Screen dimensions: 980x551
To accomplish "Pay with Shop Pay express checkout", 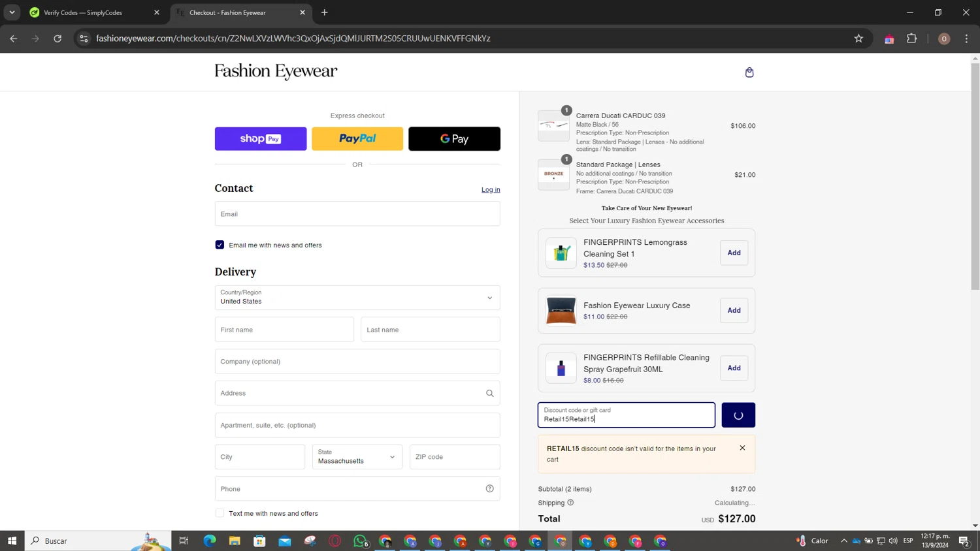I will click(261, 138).
